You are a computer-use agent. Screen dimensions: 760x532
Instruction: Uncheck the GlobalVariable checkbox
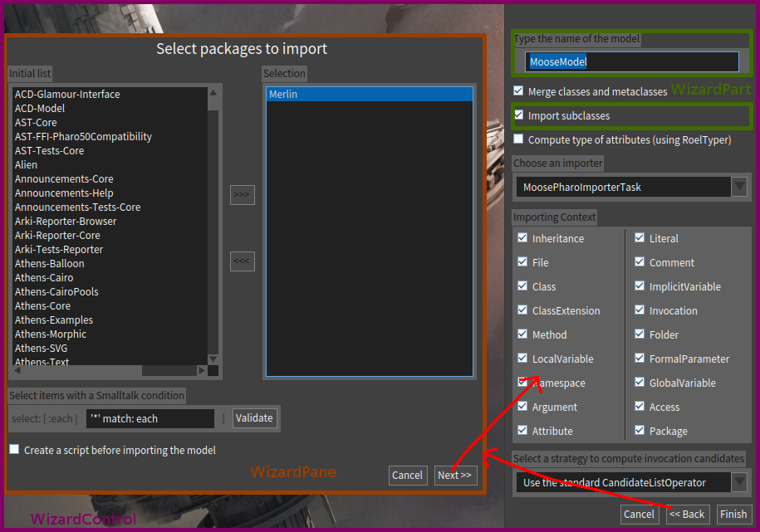[x=640, y=383]
